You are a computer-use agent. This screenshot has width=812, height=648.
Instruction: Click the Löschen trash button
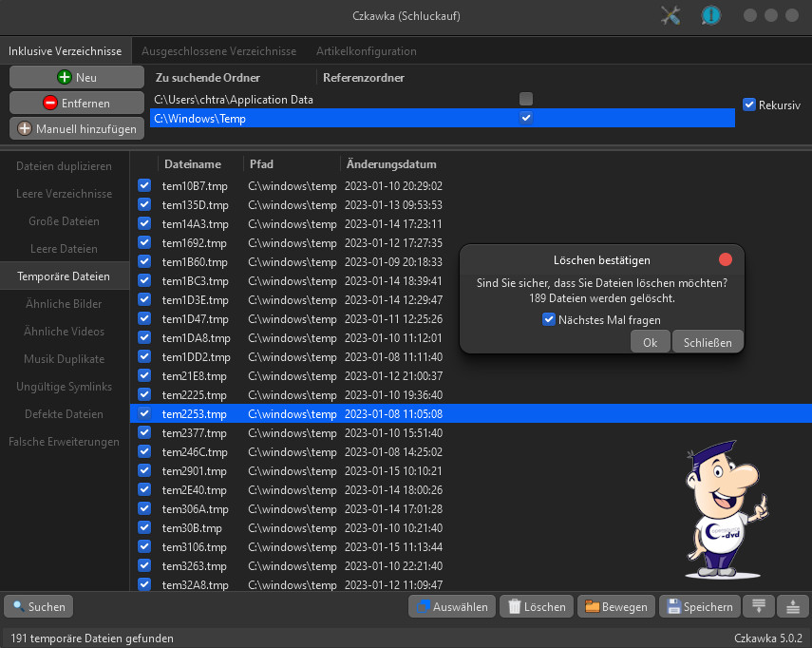click(x=537, y=606)
